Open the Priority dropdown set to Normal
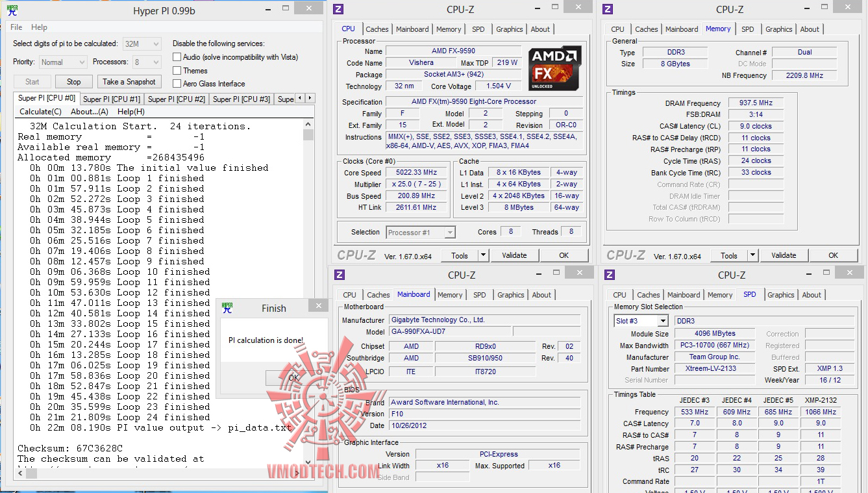The height and width of the screenshot is (493, 868). point(63,62)
